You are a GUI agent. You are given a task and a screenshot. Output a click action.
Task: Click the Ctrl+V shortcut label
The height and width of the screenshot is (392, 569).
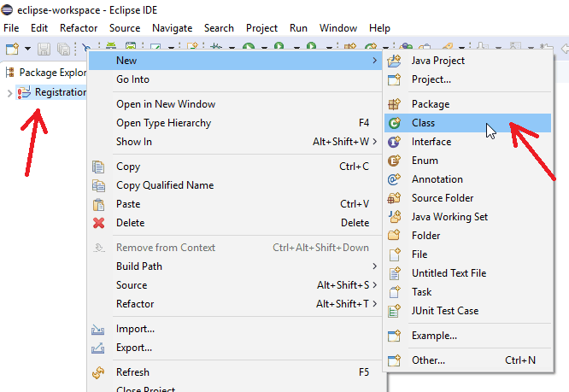pyautogui.click(x=355, y=204)
